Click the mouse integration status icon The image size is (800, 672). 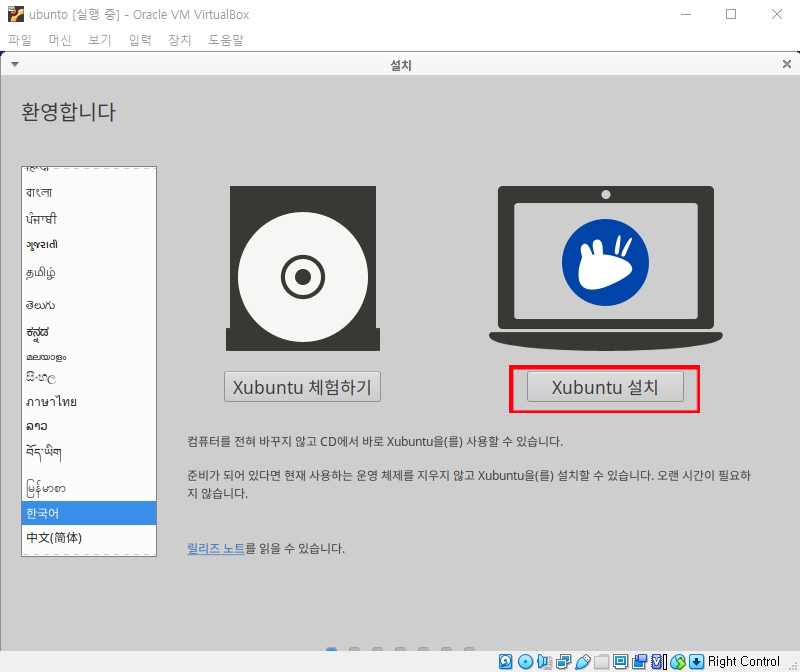tap(678, 662)
